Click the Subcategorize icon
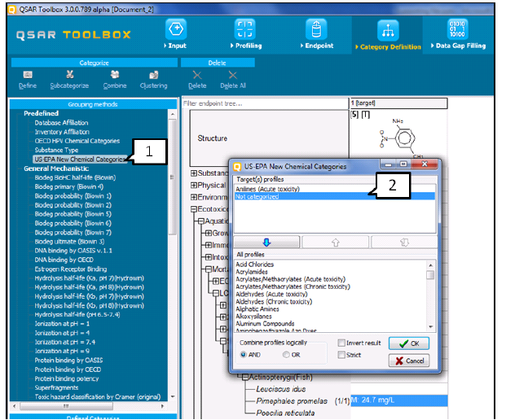The width and height of the screenshot is (506, 420). (70, 75)
